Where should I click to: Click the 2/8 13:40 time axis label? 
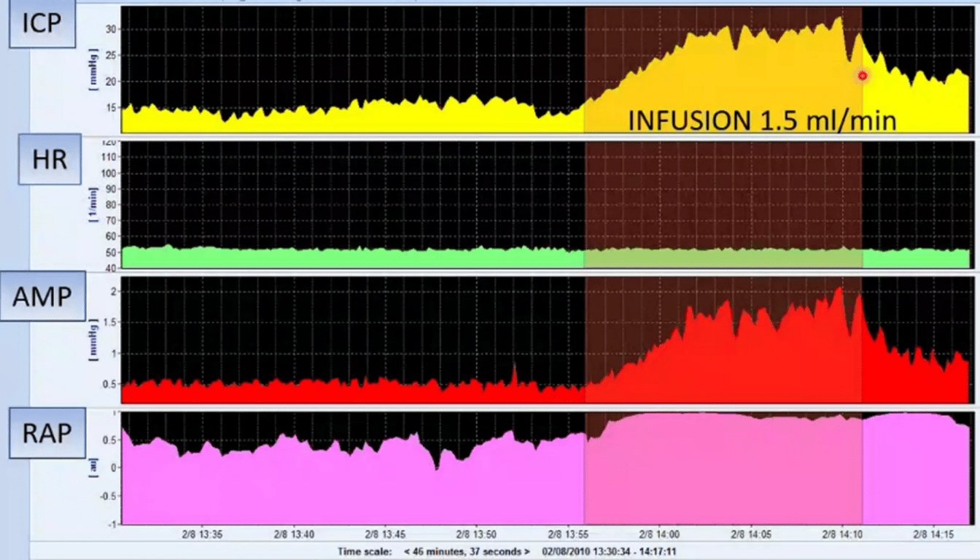[295, 534]
